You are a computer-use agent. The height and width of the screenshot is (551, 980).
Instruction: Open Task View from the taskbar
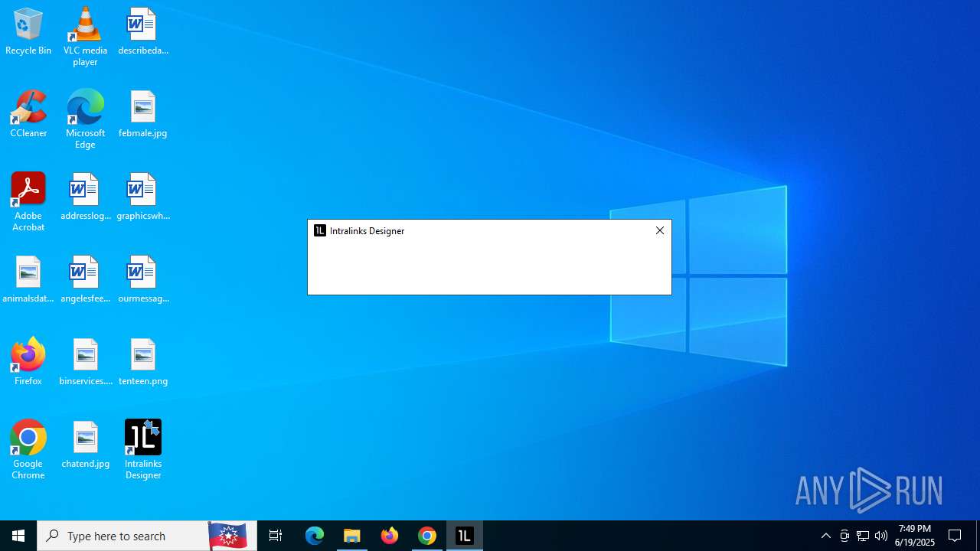276,536
